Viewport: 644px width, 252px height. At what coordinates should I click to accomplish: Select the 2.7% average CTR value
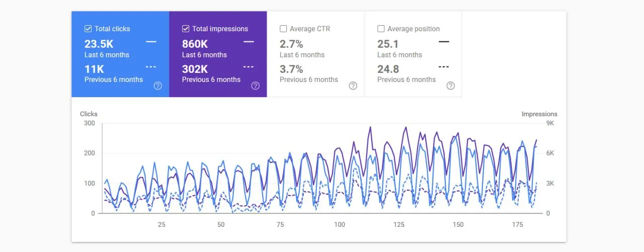point(291,44)
